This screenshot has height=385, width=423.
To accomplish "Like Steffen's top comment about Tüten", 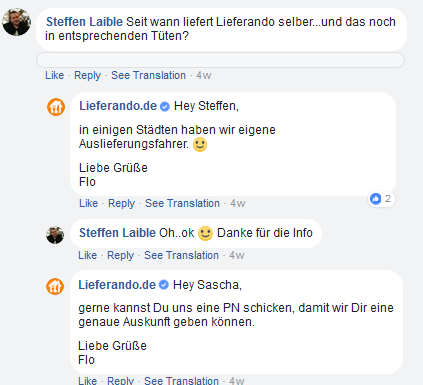I will pos(55,75).
